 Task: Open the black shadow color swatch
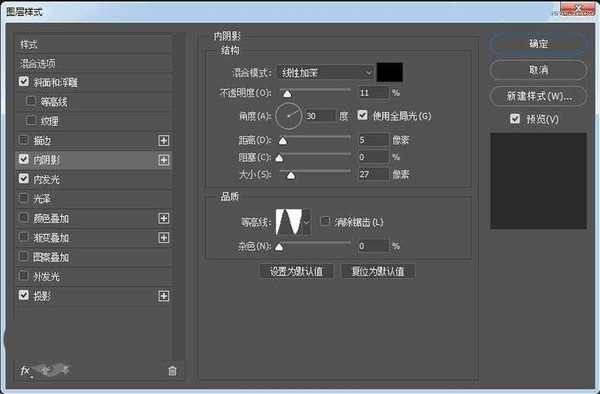coord(390,72)
